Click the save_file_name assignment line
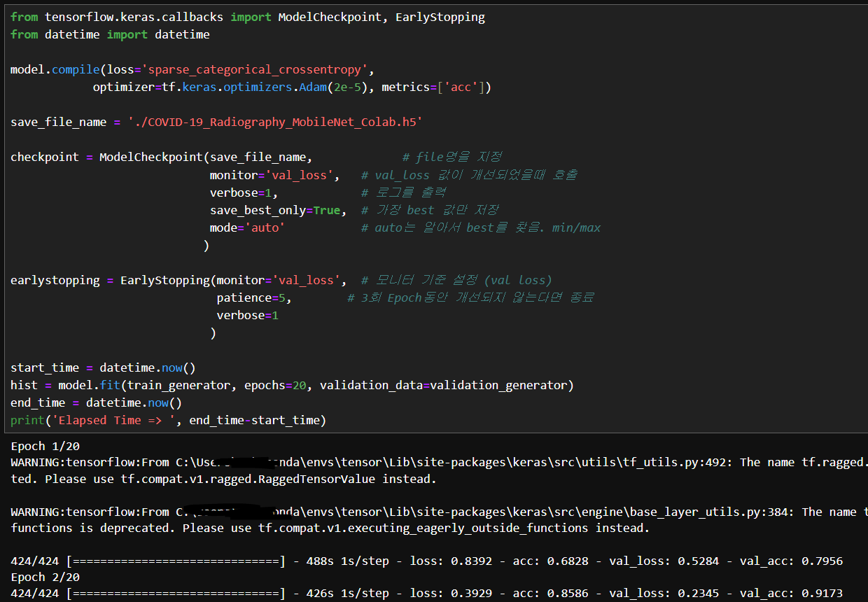The height and width of the screenshot is (602, 868). tap(217, 122)
